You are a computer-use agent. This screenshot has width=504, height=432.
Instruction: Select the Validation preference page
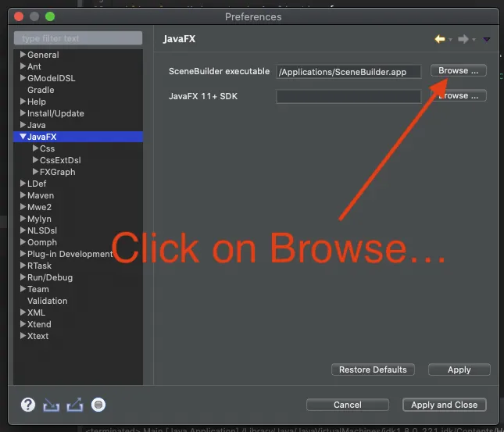(x=47, y=301)
